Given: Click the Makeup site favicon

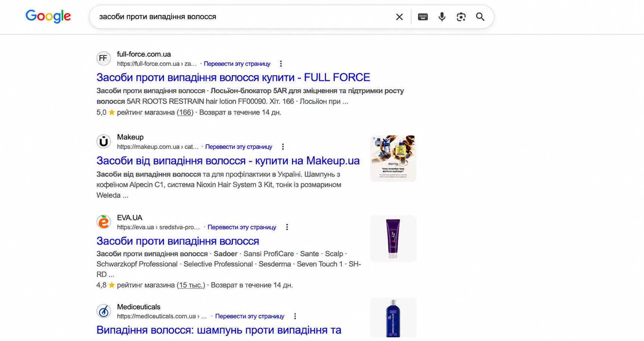Looking at the screenshot, I should [104, 142].
